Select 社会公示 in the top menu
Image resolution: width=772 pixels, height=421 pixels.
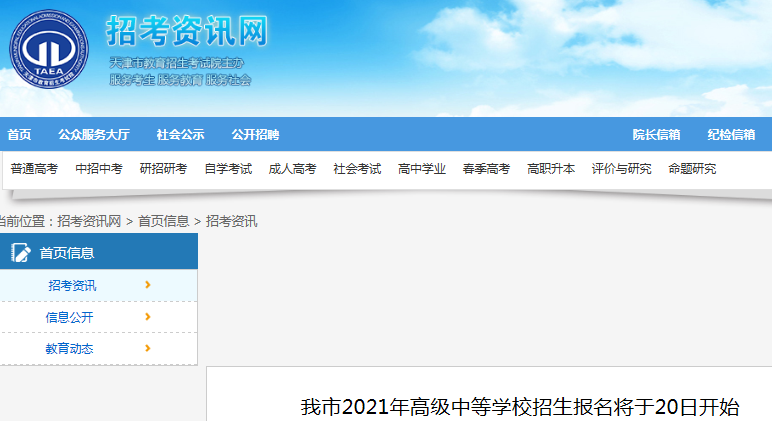(180, 135)
